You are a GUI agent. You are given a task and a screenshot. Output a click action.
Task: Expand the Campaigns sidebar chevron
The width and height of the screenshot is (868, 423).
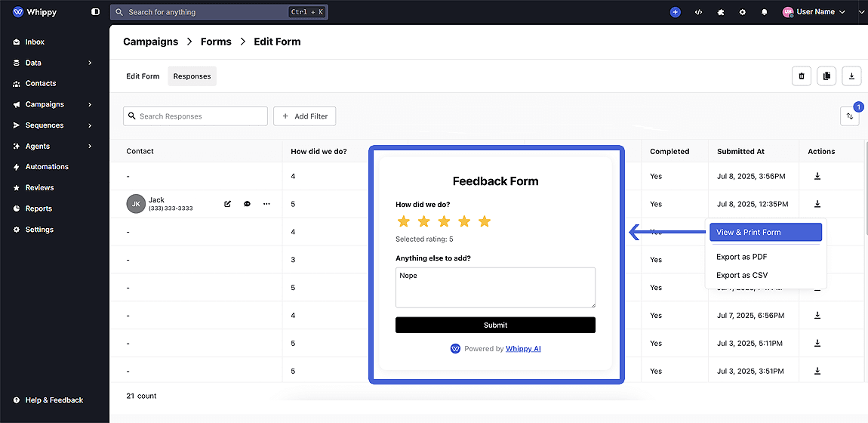91,104
